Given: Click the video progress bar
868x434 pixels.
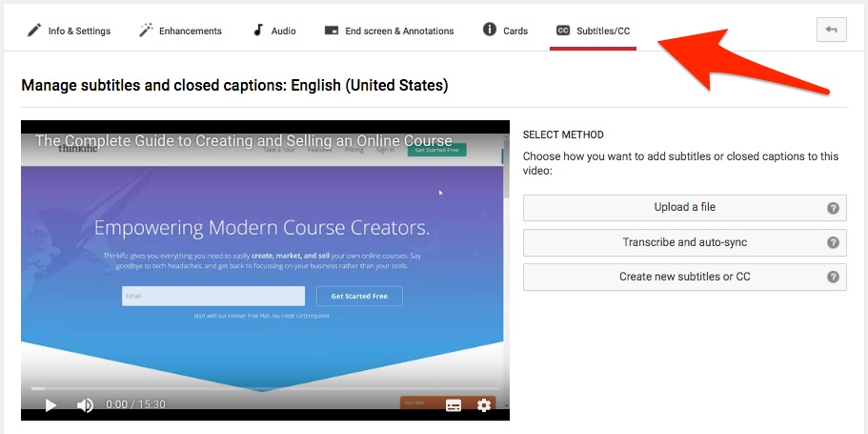Looking at the screenshot, I should point(265,388).
